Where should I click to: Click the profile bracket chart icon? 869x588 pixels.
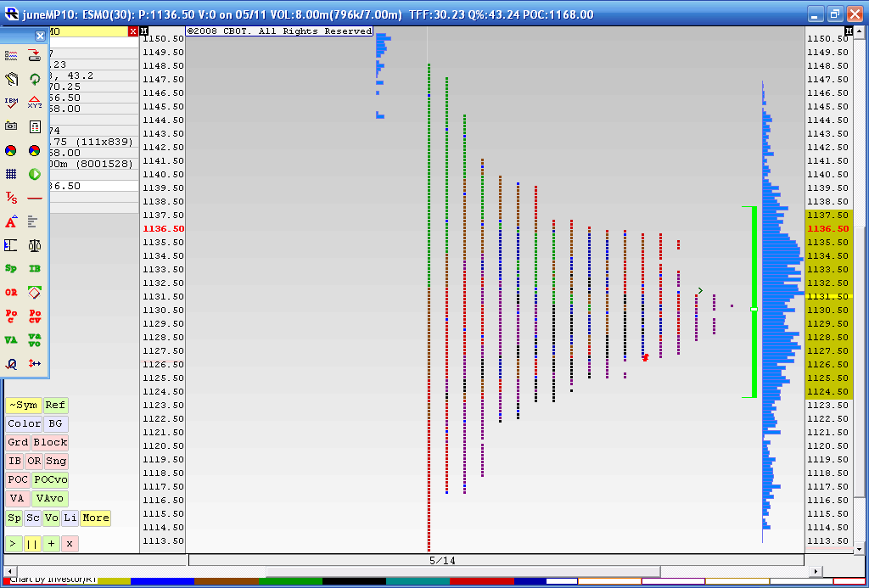coord(11,245)
